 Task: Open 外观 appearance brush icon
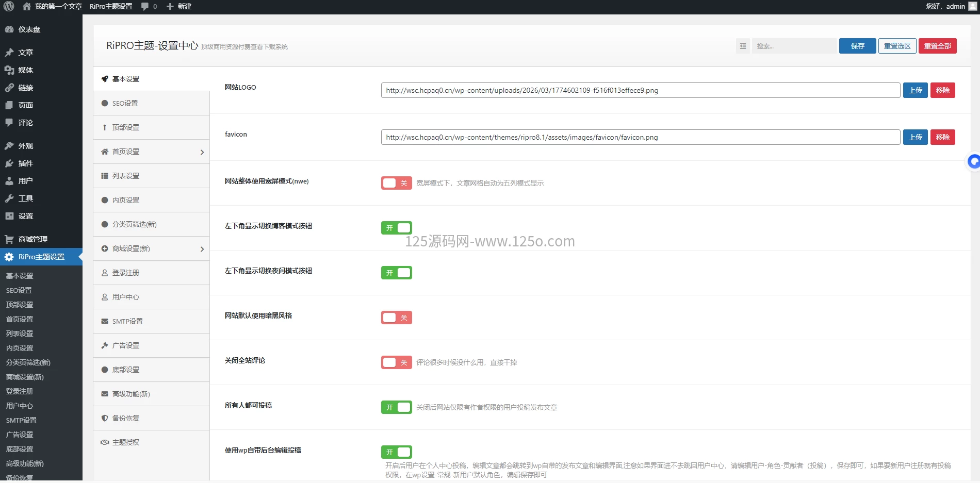click(9, 146)
